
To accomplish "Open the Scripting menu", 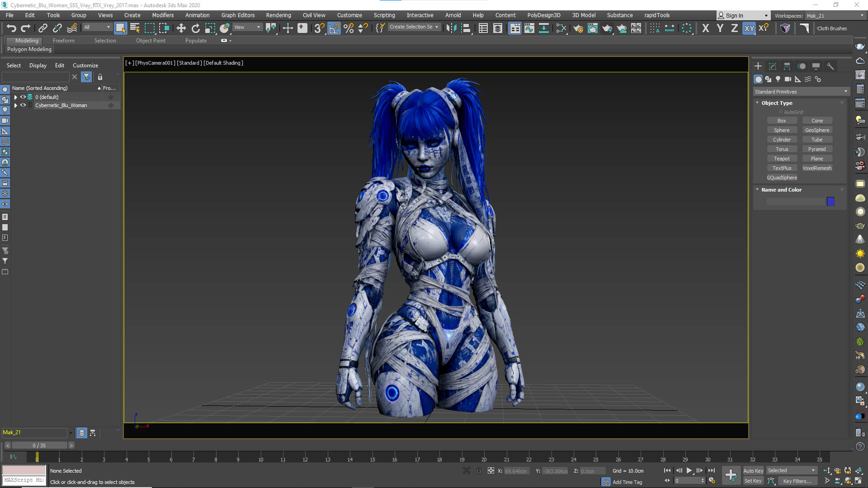I will pyautogui.click(x=384, y=15).
